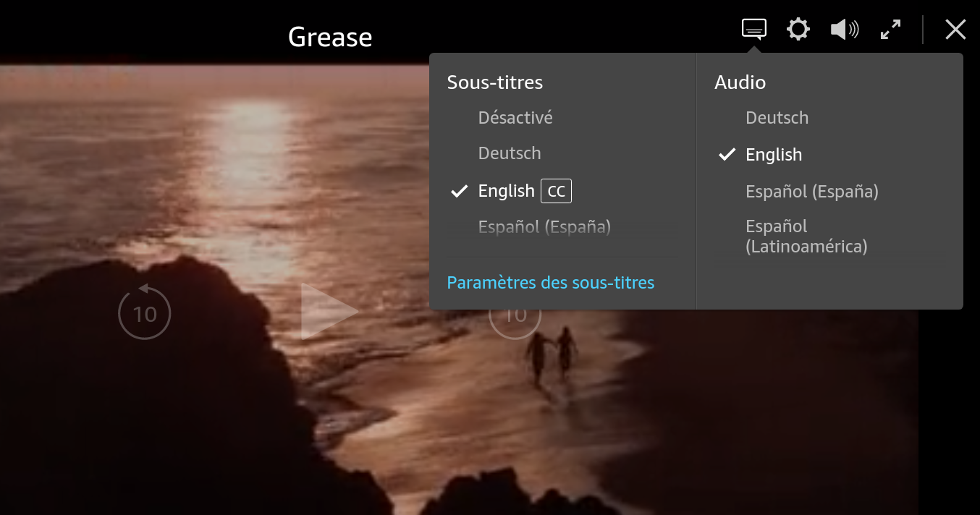Play the video
The width and height of the screenshot is (980, 515).
click(x=329, y=312)
